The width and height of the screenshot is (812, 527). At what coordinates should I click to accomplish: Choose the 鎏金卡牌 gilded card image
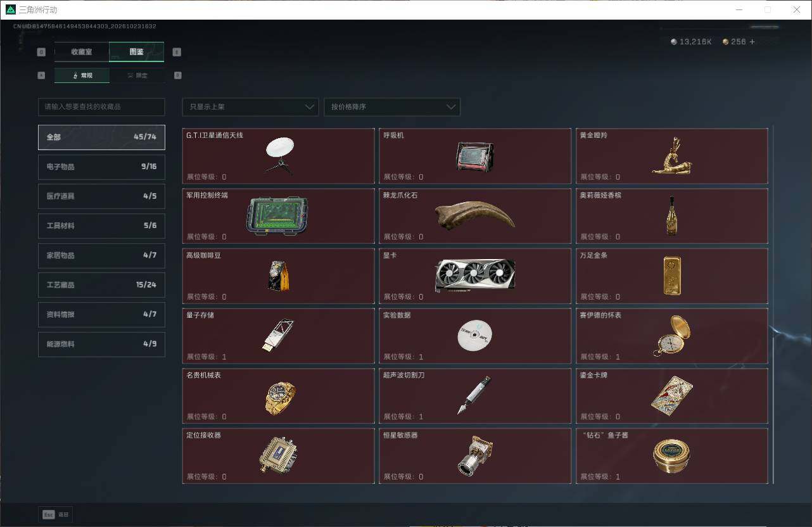click(x=672, y=395)
